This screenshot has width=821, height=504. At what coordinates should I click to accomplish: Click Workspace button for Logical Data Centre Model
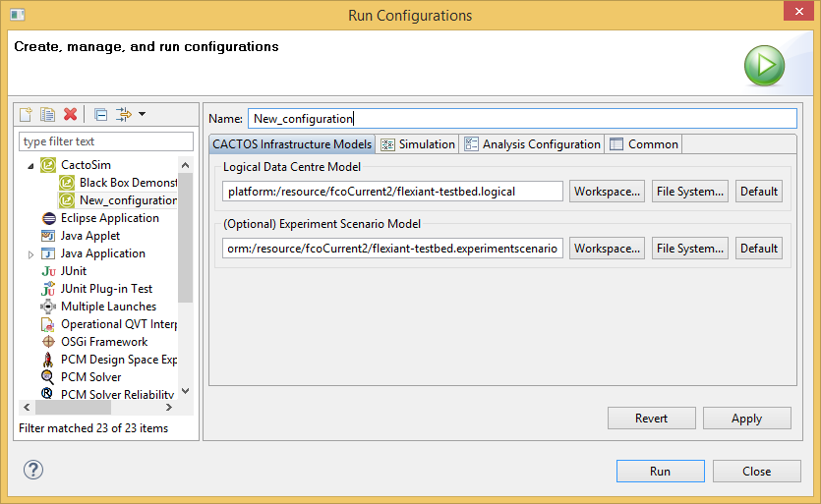(607, 192)
